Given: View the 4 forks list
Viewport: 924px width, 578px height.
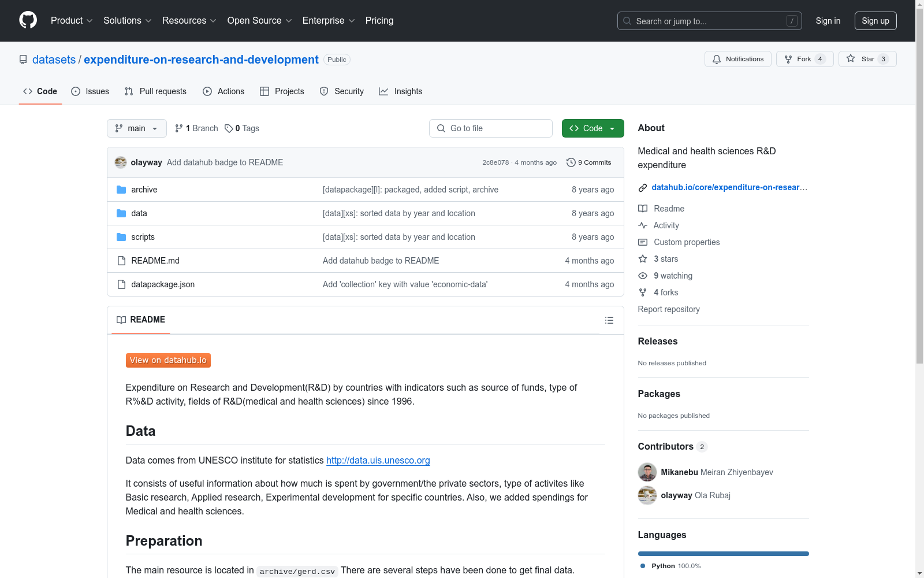Looking at the screenshot, I should [x=658, y=292].
